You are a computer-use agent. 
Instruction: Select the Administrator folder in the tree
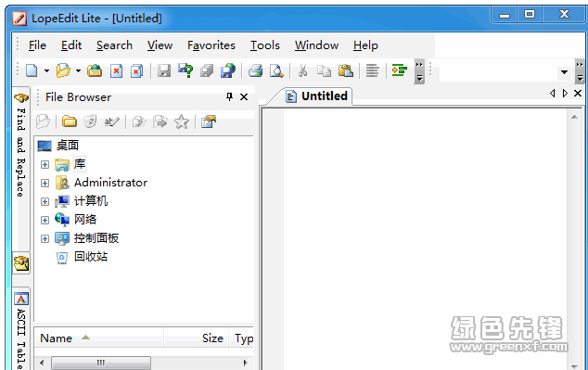[110, 183]
